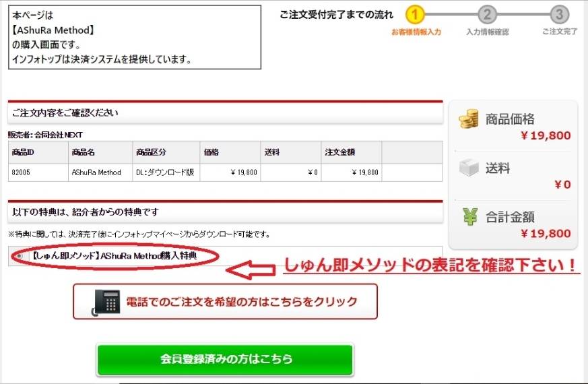Image resolution: width=588 pixels, height=384 pixels.
Task: Click the phone order 電話でのご注文 button
Action: coord(225,301)
